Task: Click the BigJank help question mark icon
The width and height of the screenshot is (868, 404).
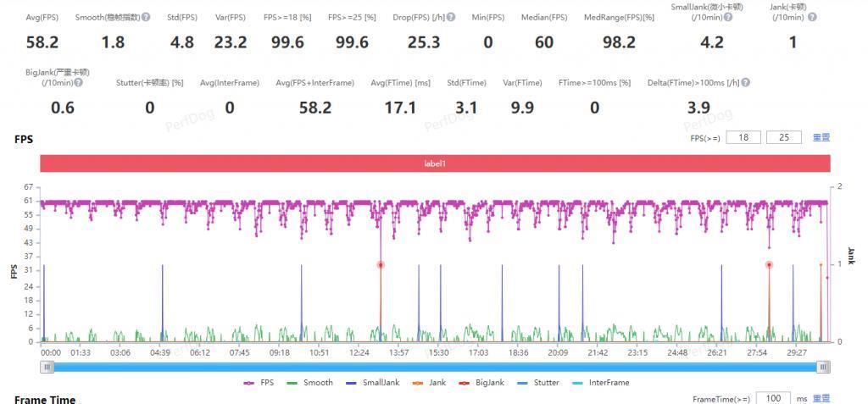Action: [78, 83]
